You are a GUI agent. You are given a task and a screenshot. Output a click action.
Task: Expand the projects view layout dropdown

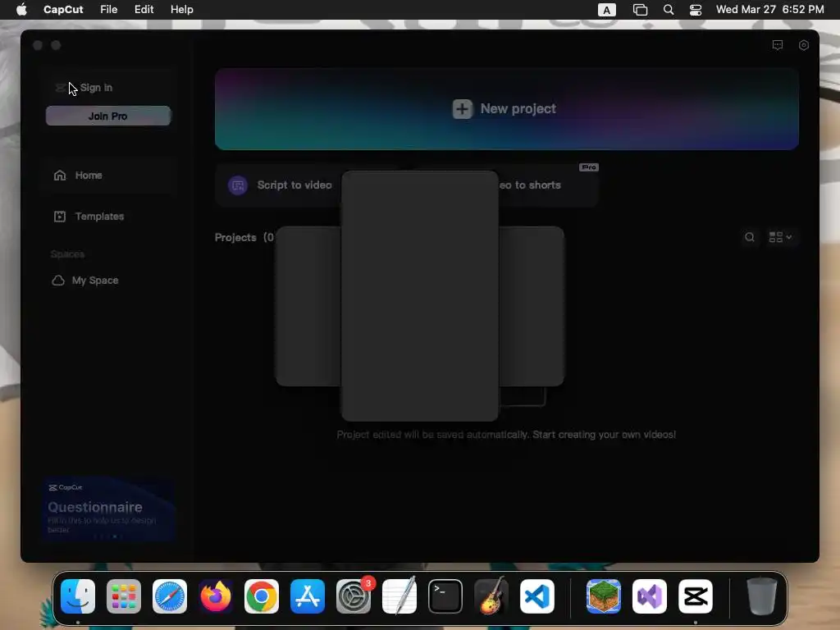click(781, 237)
